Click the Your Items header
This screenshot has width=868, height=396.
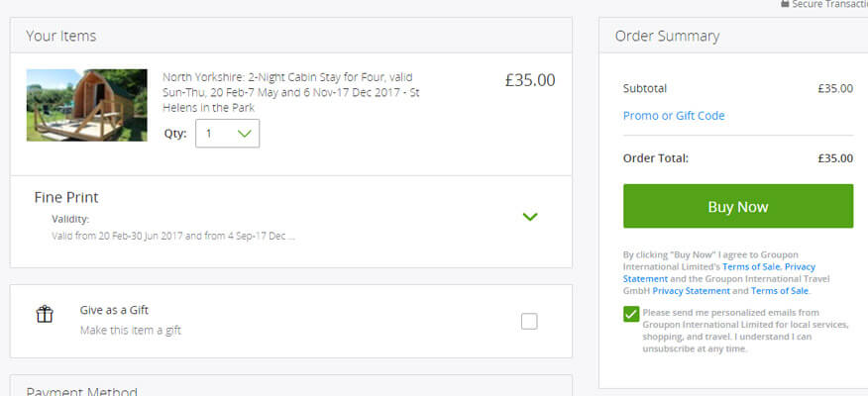coord(60,36)
